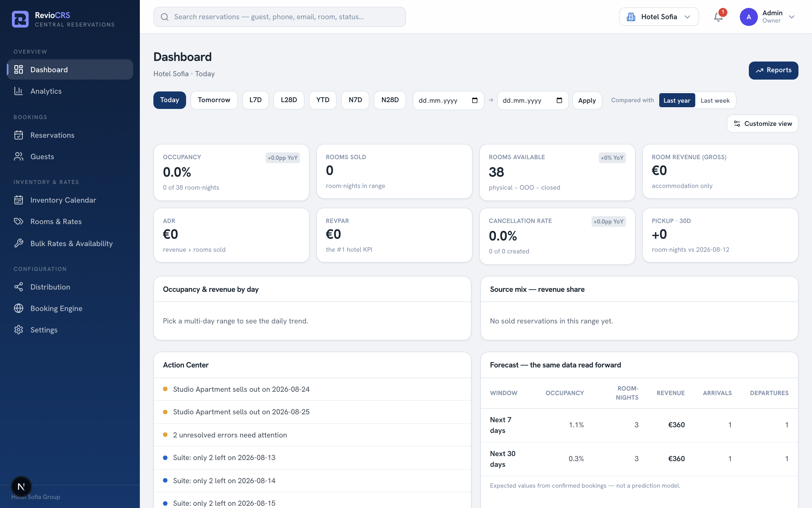This screenshot has height=508, width=812.
Task: Select Last year comparison
Action: pyautogui.click(x=676, y=100)
